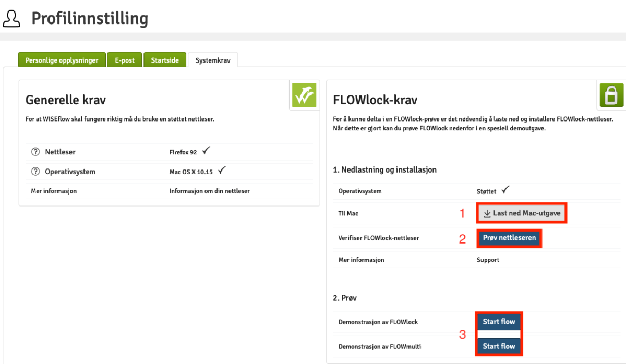Select the Systemkrav tab

[x=213, y=60]
